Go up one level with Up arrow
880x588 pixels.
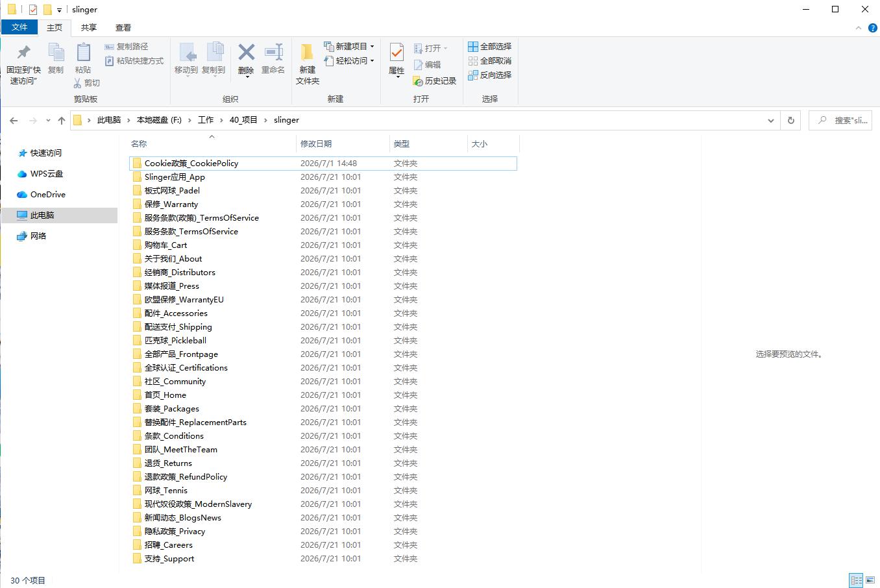tap(62, 120)
